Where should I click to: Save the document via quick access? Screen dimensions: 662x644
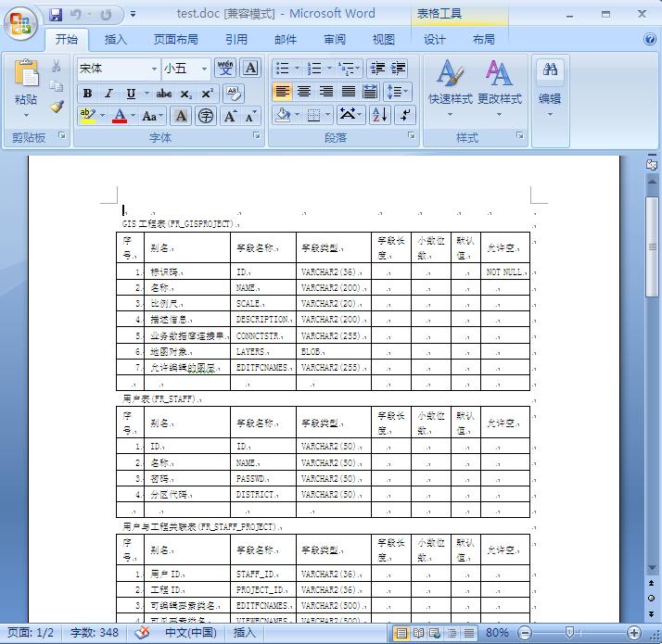(56, 15)
